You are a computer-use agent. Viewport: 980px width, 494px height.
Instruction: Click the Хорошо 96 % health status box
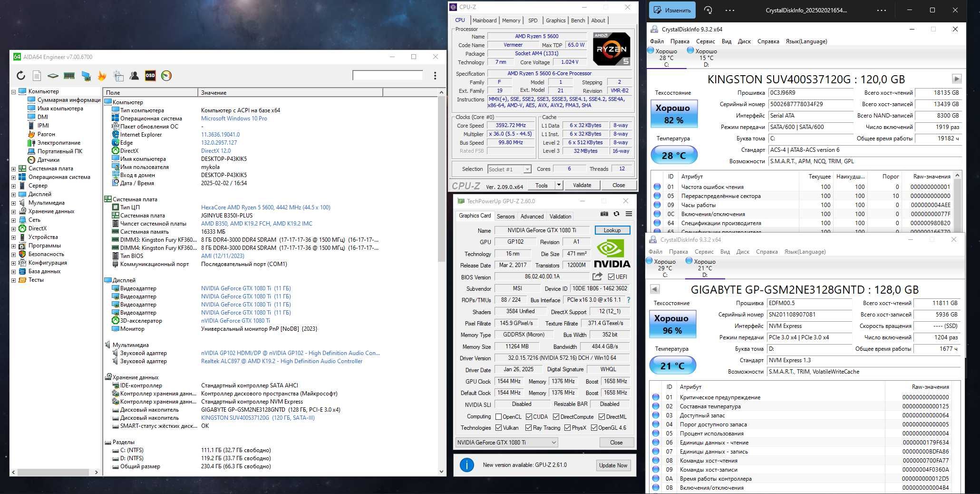672,324
